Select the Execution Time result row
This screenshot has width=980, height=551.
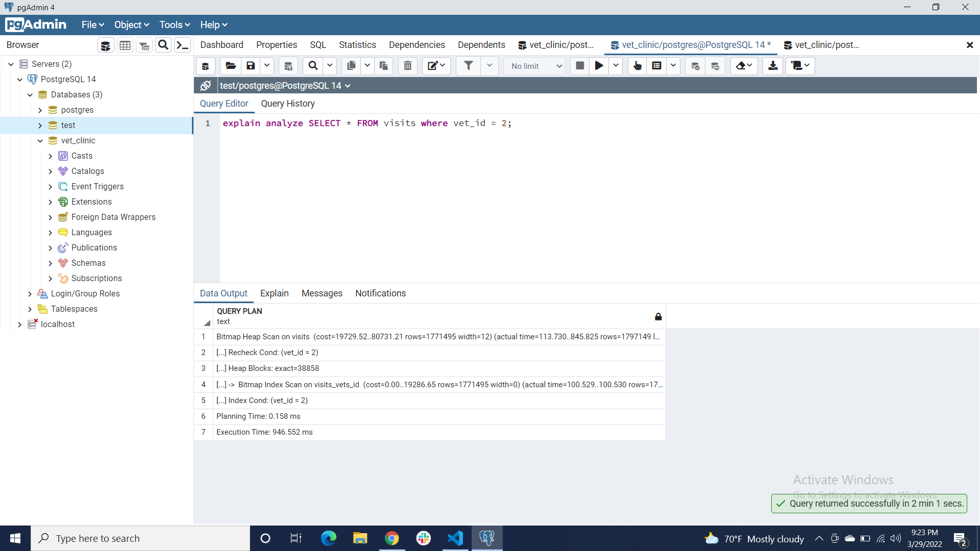click(x=264, y=432)
